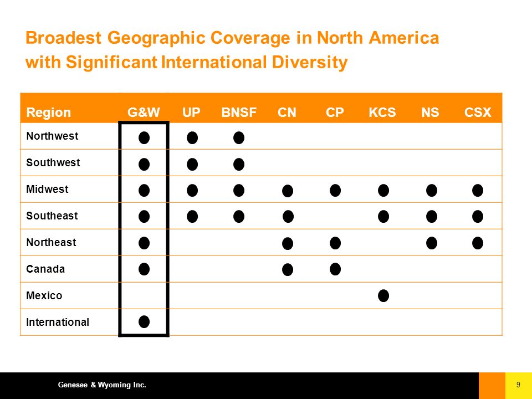Select the title line "with Significant International Diversity"
The width and height of the screenshot is (532, 399).
pos(187,62)
